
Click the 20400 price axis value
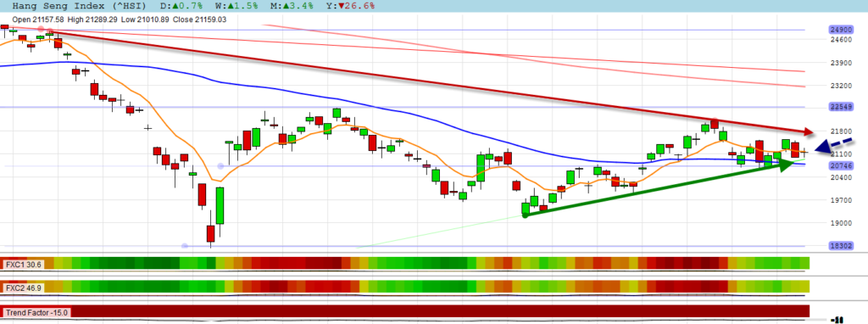click(840, 177)
